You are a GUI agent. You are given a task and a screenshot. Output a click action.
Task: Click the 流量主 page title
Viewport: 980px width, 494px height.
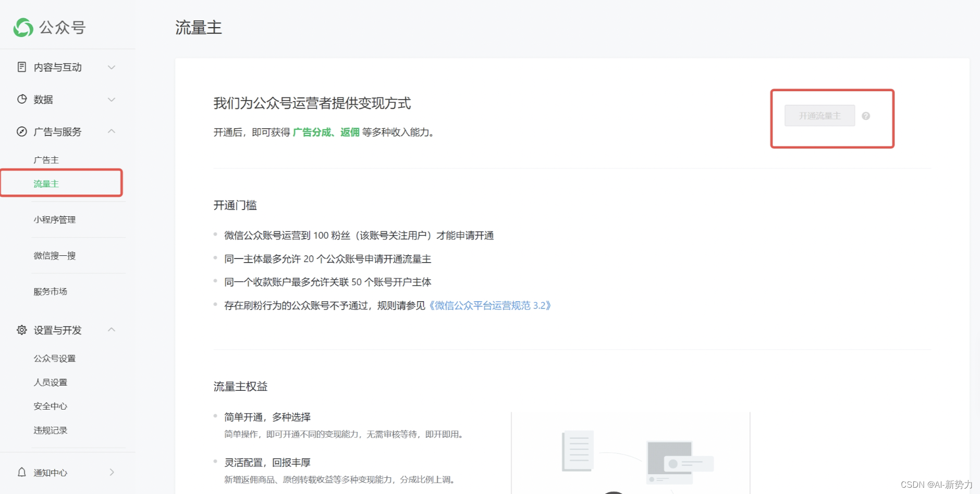point(199,28)
